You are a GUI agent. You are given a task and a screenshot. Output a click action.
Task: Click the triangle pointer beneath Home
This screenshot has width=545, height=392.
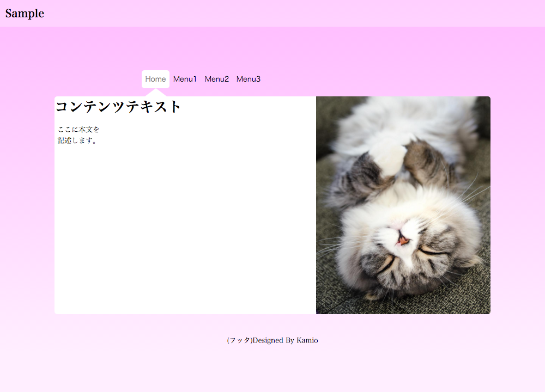pos(156,92)
